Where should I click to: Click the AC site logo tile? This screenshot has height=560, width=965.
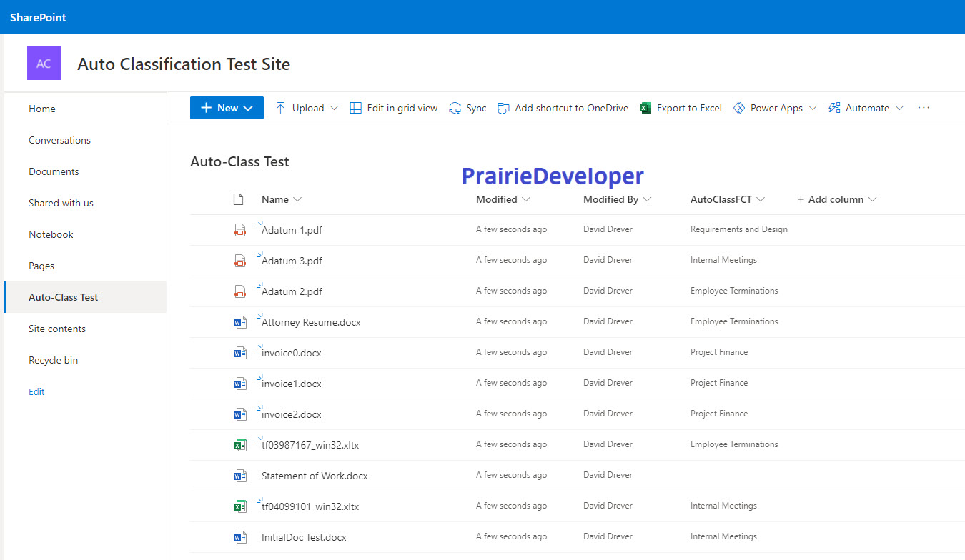point(44,63)
